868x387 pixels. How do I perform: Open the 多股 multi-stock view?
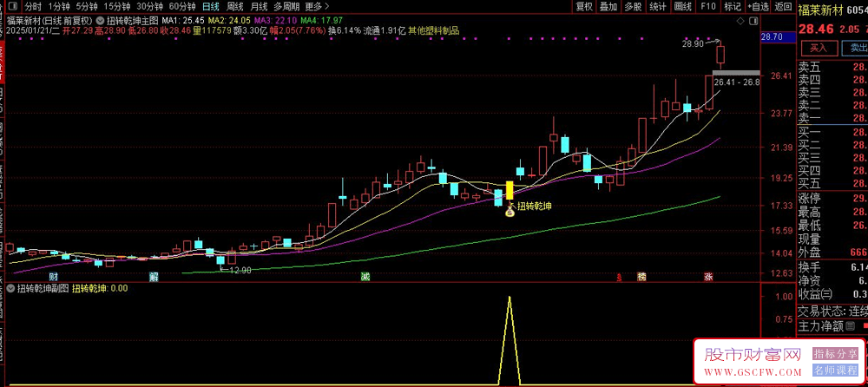click(x=633, y=7)
